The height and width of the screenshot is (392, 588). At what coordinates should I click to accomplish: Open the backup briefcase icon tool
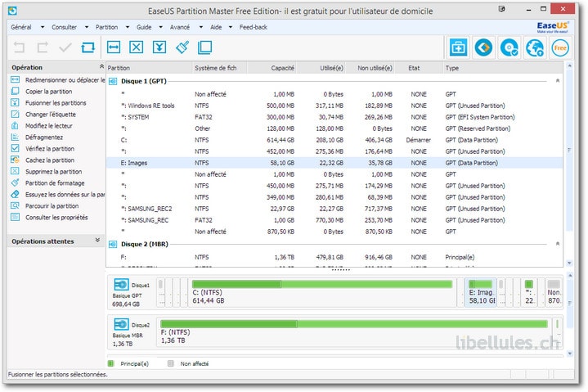tap(459, 47)
